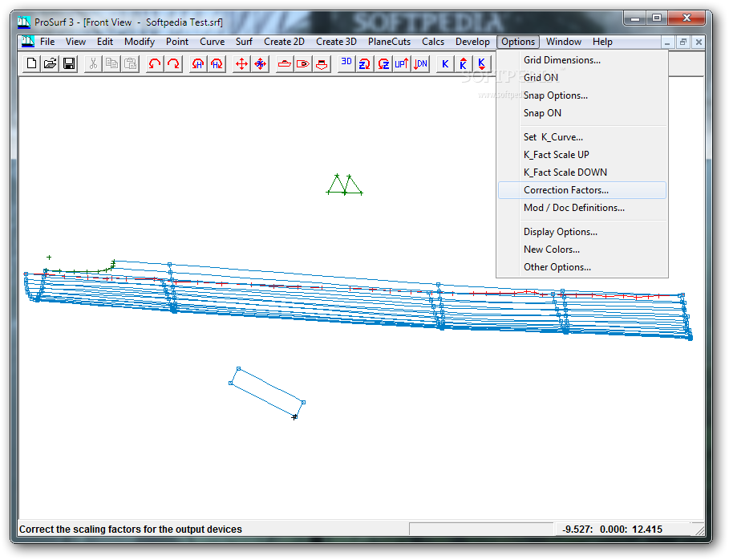The width and height of the screenshot is (729, 560).
Task: Choose New Colors... menu entry
Action: pyautogui.click(x=582, y=250)
